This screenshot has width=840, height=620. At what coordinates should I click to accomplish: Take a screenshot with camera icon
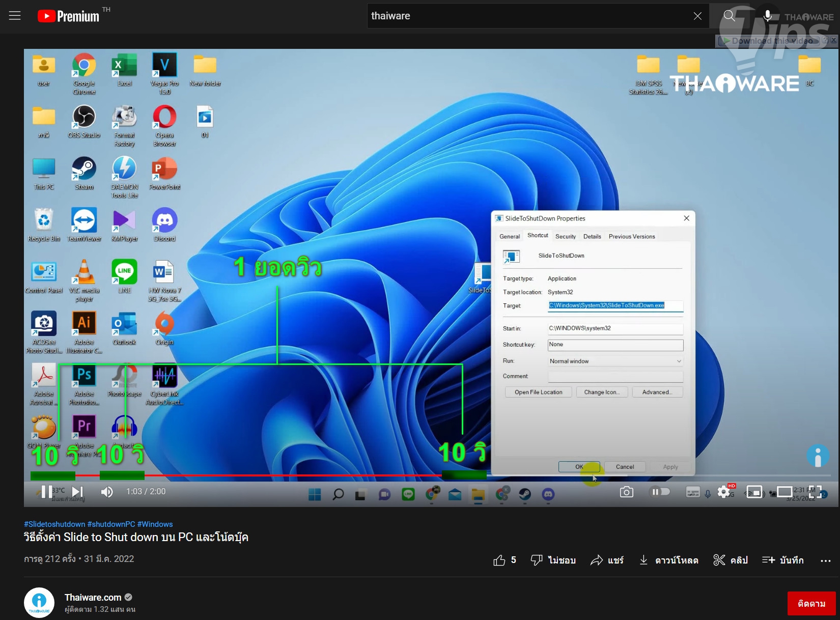pyautogui.click(x=627, y=492)
